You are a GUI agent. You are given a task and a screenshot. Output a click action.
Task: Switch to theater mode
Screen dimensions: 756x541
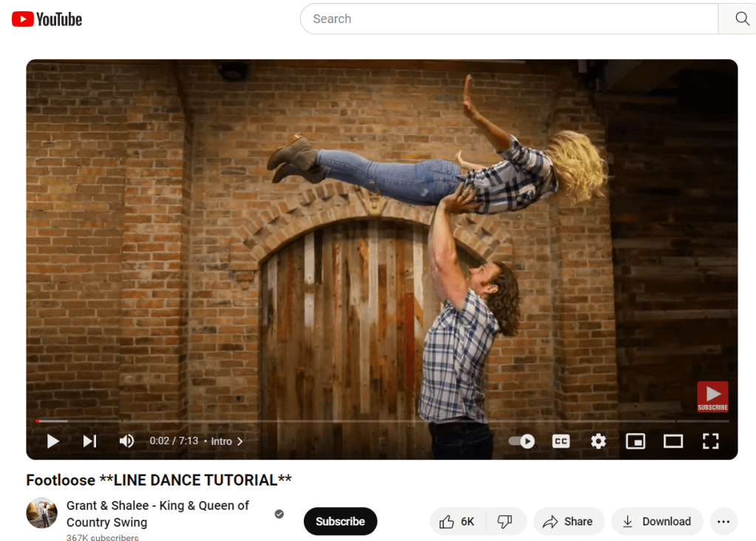[672, 441]
